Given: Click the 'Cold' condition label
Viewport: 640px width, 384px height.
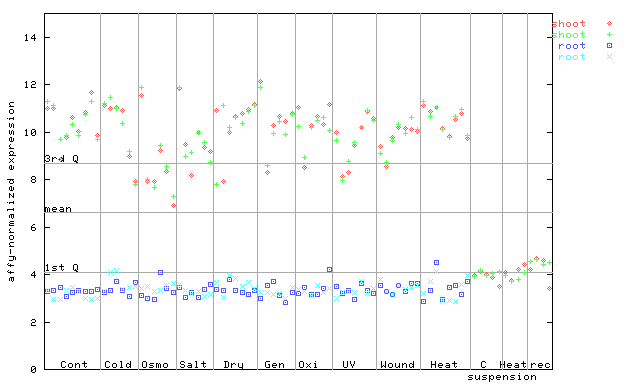Looking at the screenshot, I should tap(118, 364).
